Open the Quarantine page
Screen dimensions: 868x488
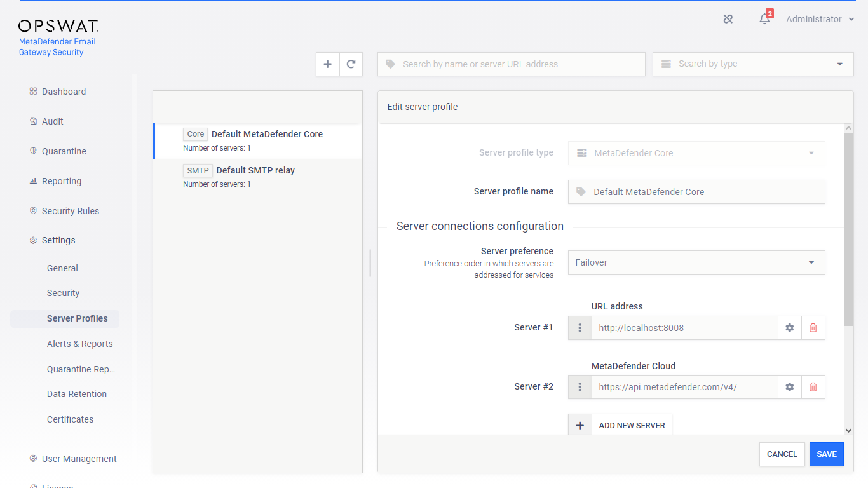point(64,151)
